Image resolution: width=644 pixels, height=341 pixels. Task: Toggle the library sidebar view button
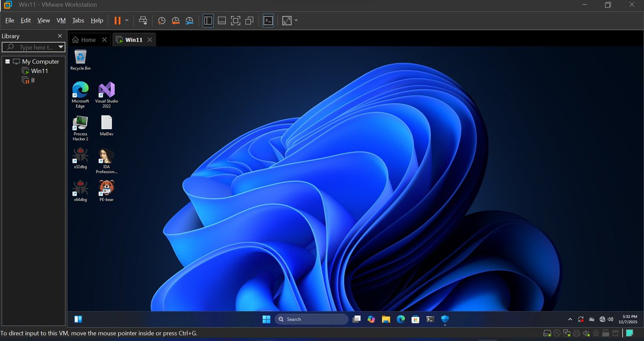pyautogui.click(x=208, y=20)
